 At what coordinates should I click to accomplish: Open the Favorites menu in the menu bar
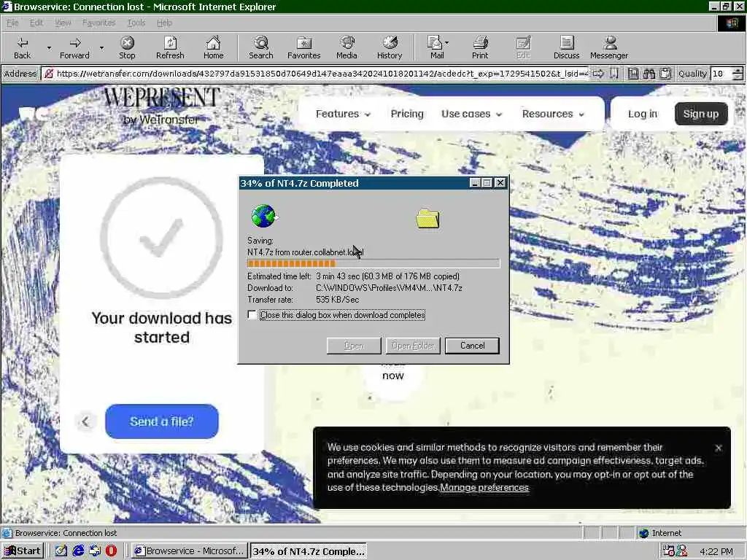click(x=98, y=23)
